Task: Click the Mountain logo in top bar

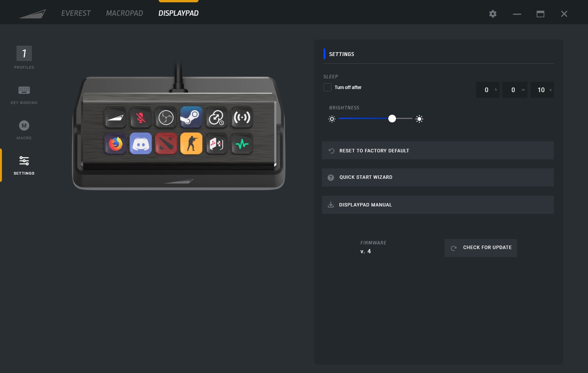Action: [33, 14]
